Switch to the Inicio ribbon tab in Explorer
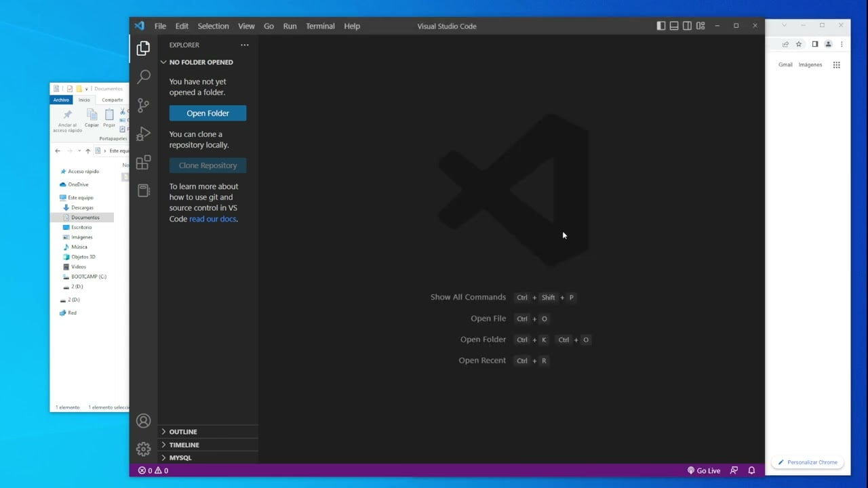 [84, 100]
